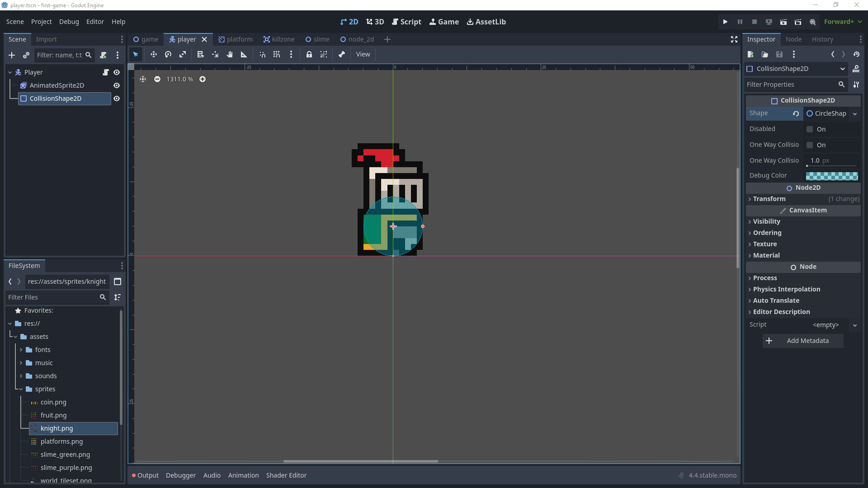
Task: Toggle FileSystem split view mode
Action: [x=118, y=282]
